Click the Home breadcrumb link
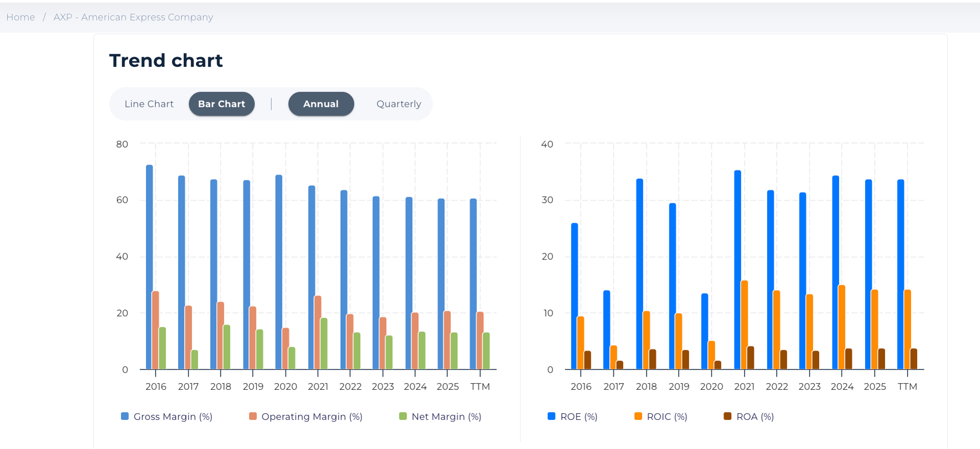Screen dimensions: 980x449 point(20,17)
